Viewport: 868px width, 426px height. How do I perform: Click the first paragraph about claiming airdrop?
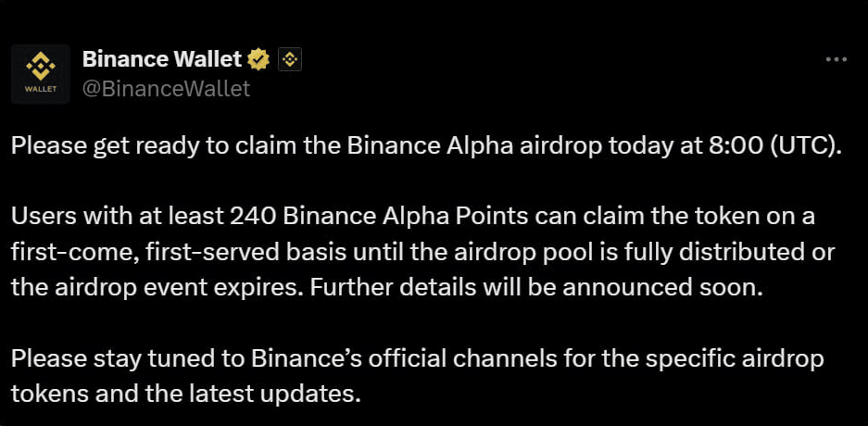coord(426,146)
